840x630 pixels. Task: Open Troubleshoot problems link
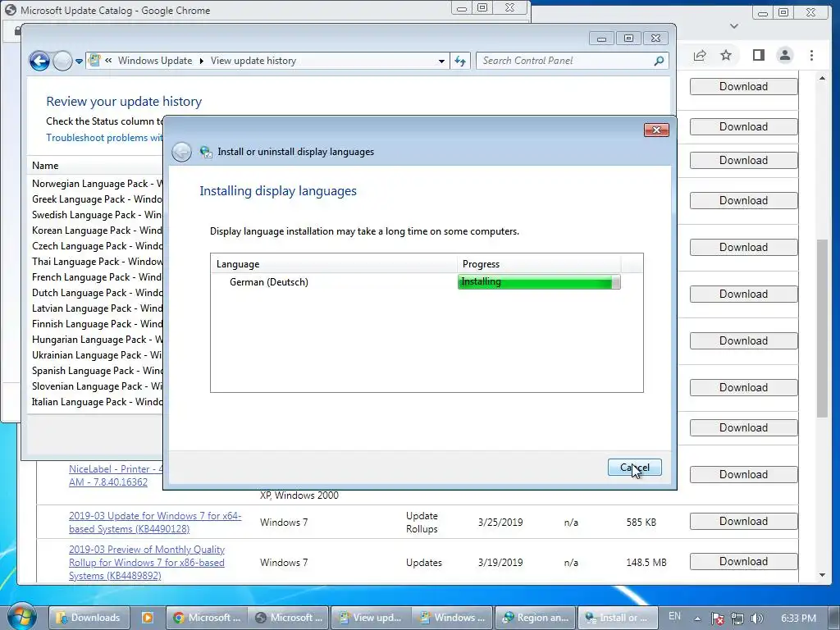click(104, 138)
